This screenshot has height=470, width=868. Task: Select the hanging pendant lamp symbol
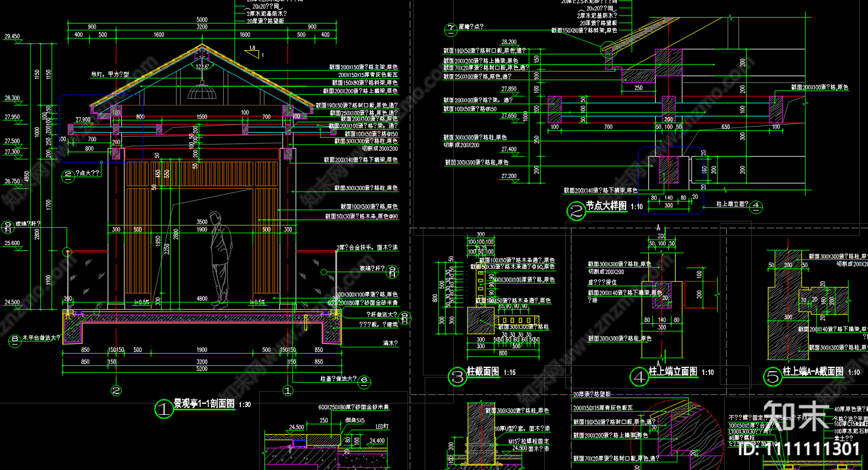coord(202,90)
